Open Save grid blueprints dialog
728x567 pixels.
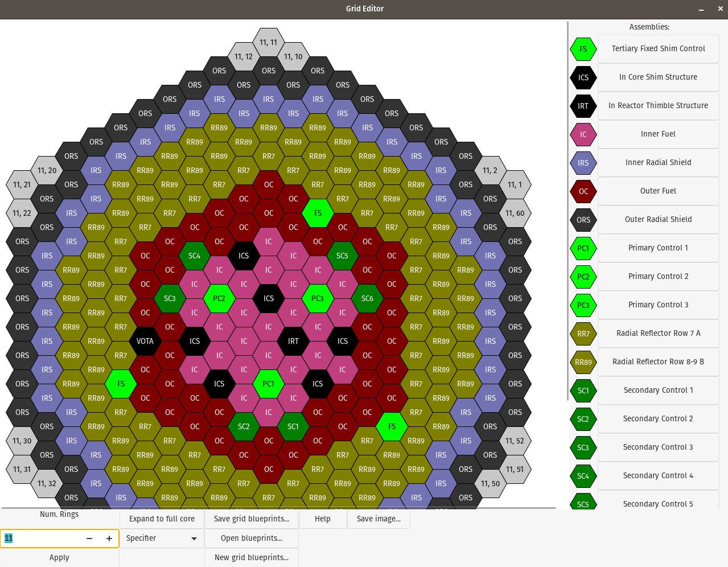pyautogui.click(x=251, y=519)
